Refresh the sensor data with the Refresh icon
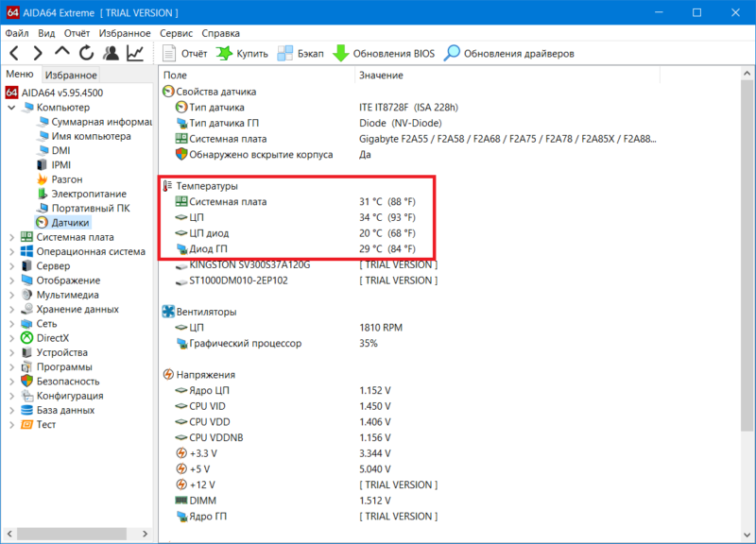 pyautogui.click(x=87, y=53)
